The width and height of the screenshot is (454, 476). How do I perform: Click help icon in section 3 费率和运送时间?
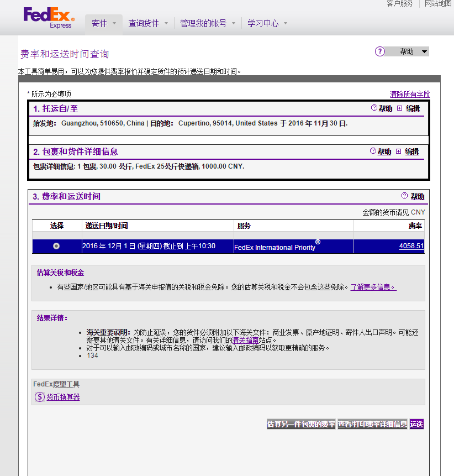pos(404,196)
